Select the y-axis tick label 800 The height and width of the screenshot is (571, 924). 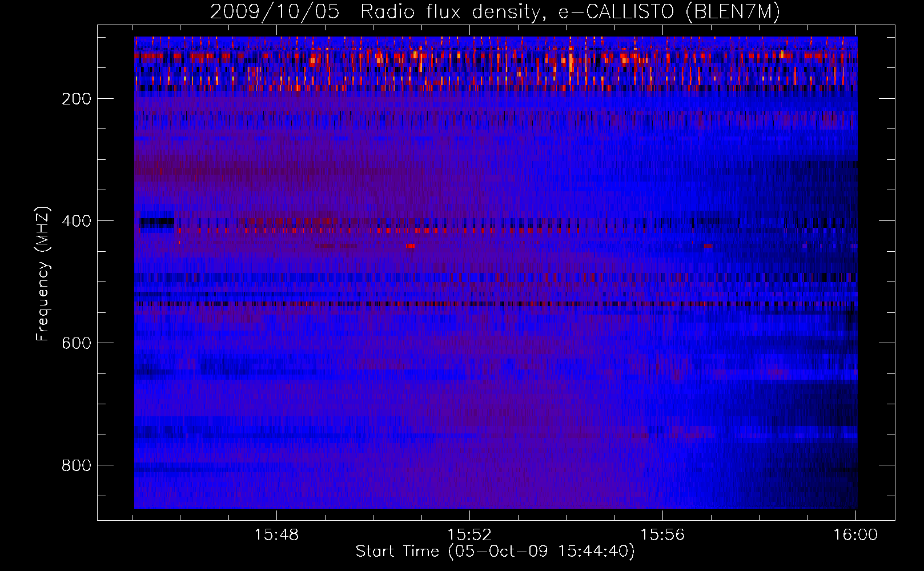tap(77, 465)
